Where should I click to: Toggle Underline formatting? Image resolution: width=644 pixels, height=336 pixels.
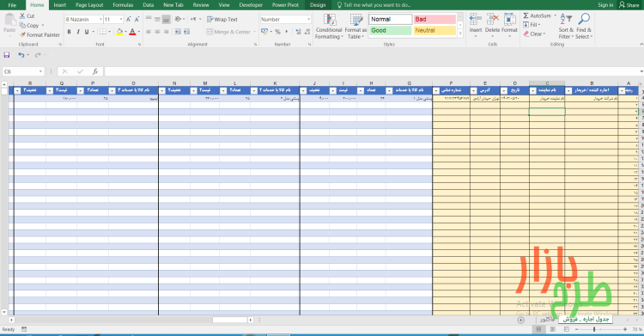tap(86, 32)
